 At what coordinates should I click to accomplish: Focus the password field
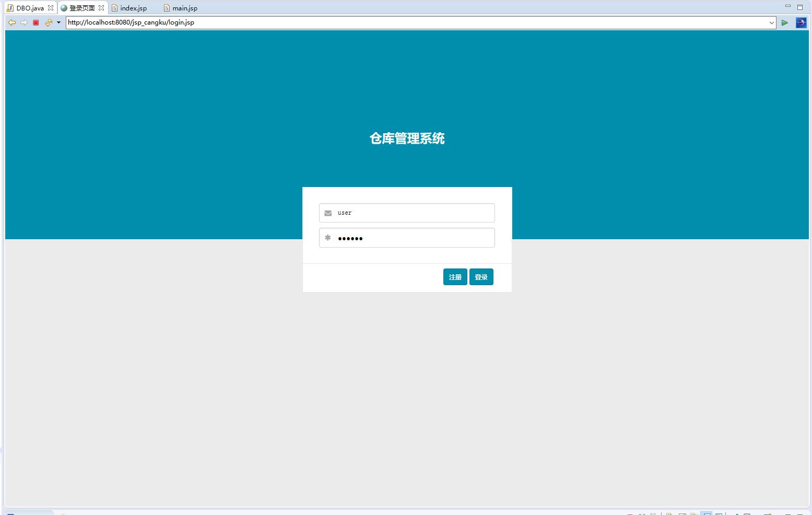coord(407,238)
